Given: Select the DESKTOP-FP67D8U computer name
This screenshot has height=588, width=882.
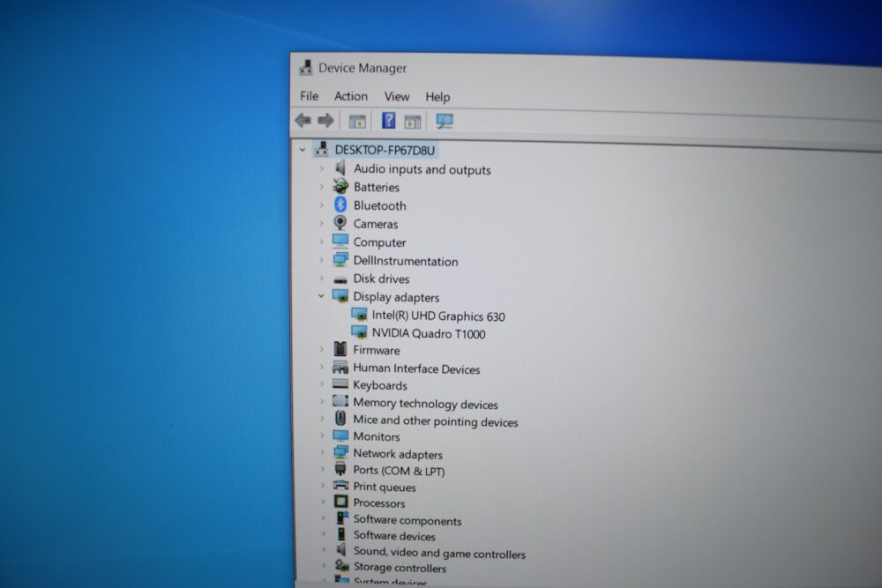Looking at the screenshot, I should [385, 150].
